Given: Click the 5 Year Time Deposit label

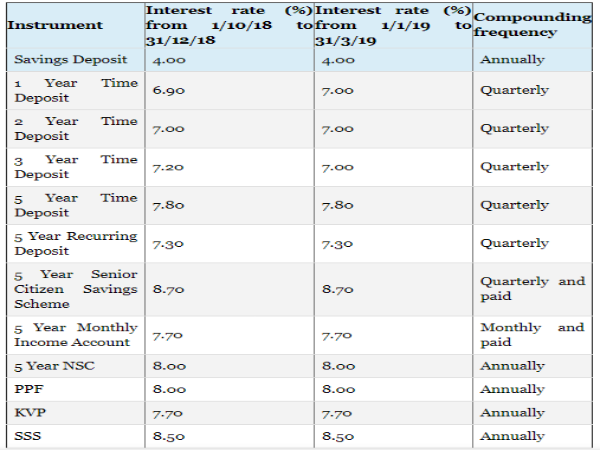Looking at the screenshot, I should coord(75,205).
